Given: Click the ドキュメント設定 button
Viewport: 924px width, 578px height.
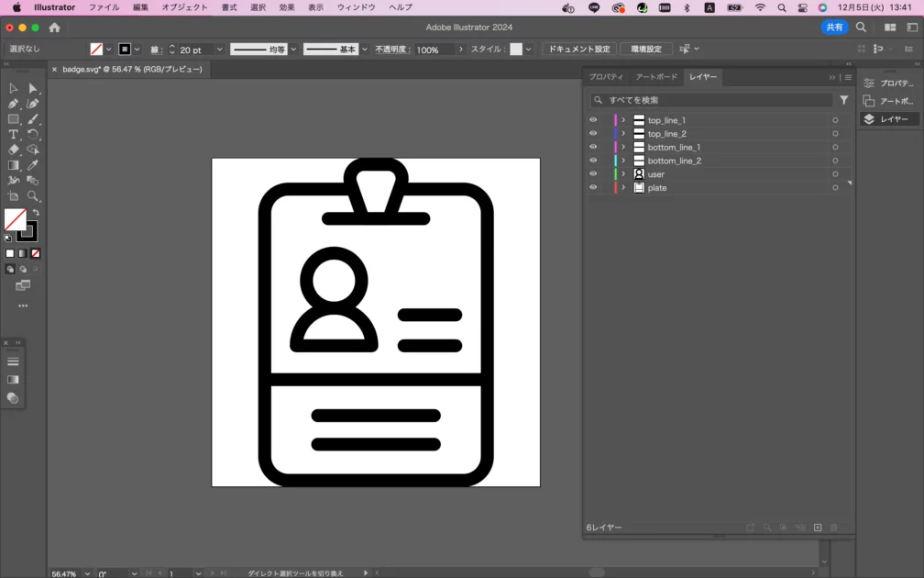Looking at the screenshot, I should click(578, 50).
